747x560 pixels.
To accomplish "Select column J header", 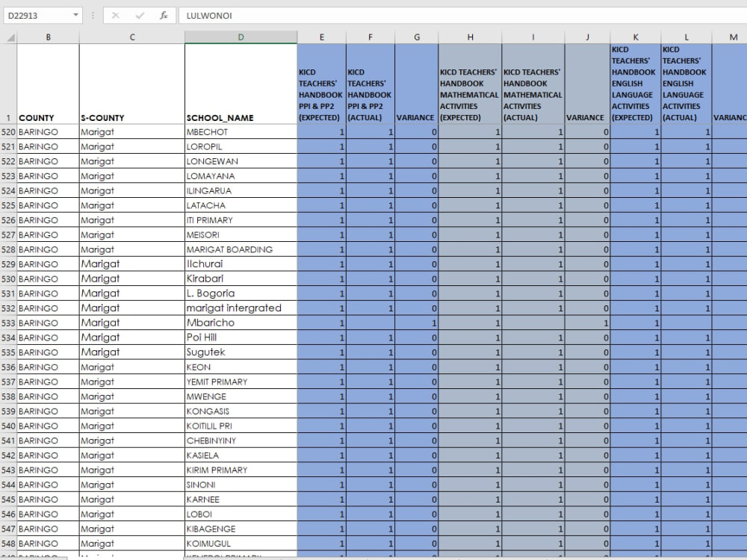I will [x=587, y=37].
